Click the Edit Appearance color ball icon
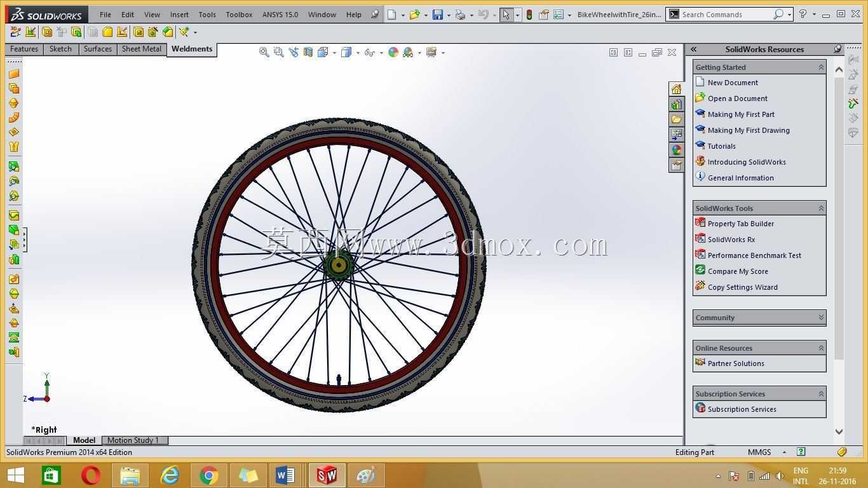Image resolution: width=868 pixels, height=488 pixels. click(393, 52)
